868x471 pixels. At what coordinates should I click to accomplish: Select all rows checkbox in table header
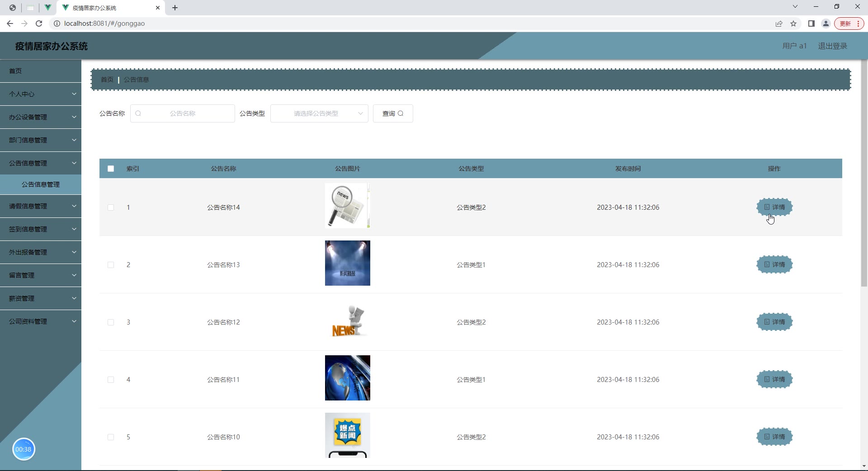tap(111, 169)
